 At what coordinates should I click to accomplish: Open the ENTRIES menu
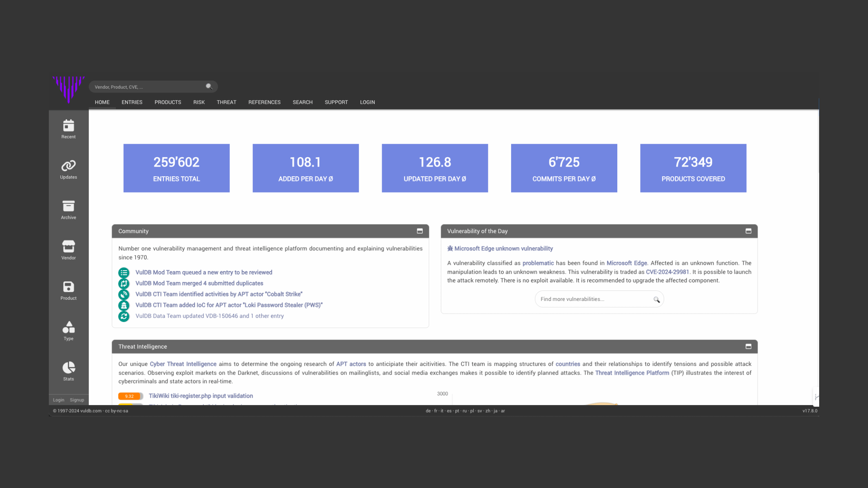[132, 102]
